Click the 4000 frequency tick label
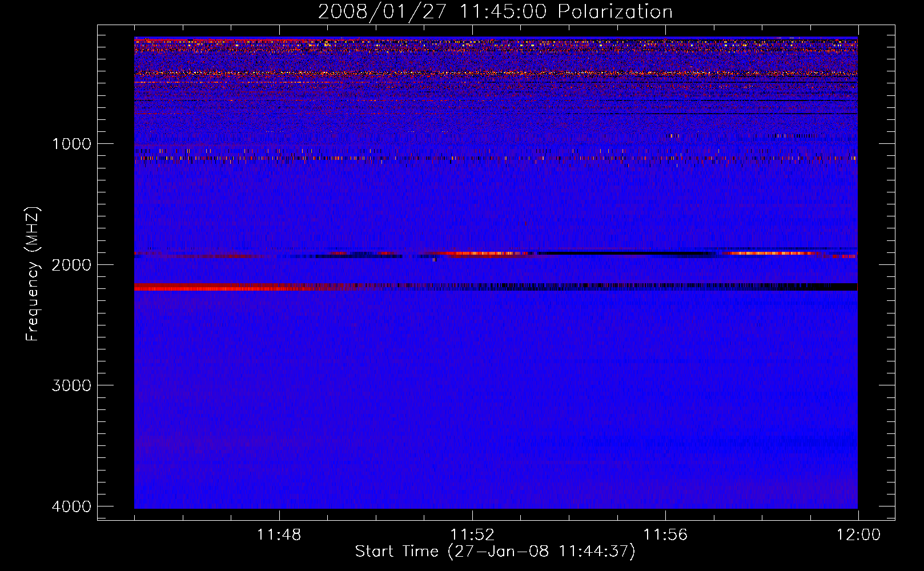924x571 pixels. point(71,506)
